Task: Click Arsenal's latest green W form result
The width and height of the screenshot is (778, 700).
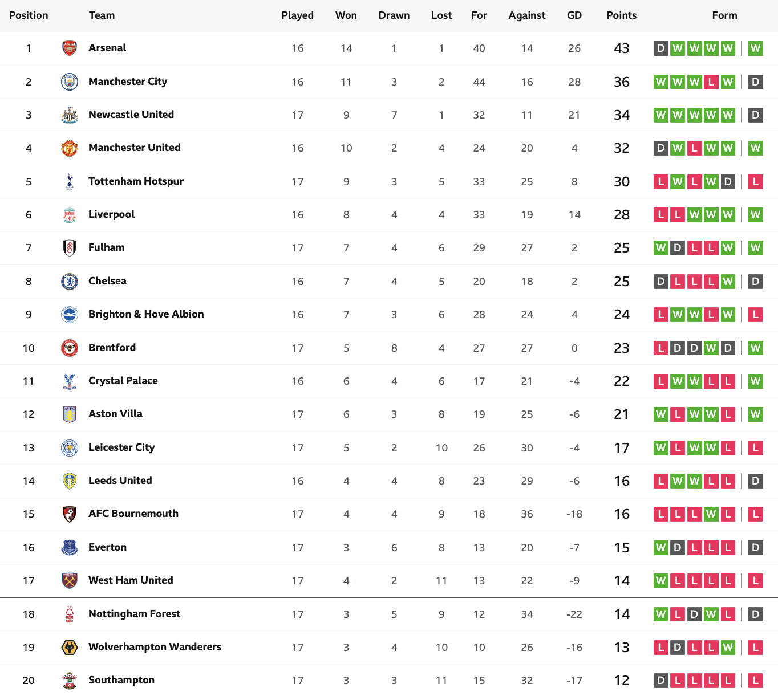Action: [756, 48]
